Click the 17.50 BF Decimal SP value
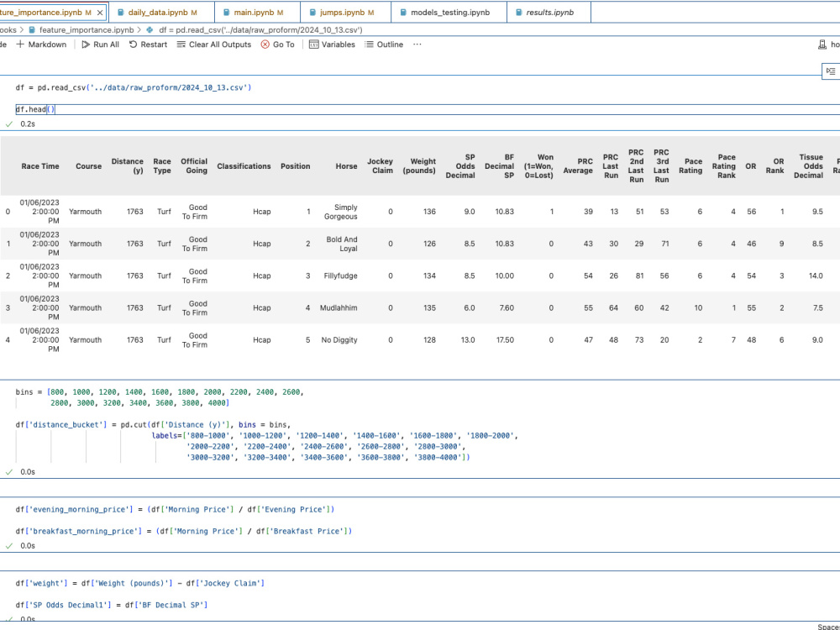Screen dimensions: 840x630 pyautogui.click(x=505, y=340)
